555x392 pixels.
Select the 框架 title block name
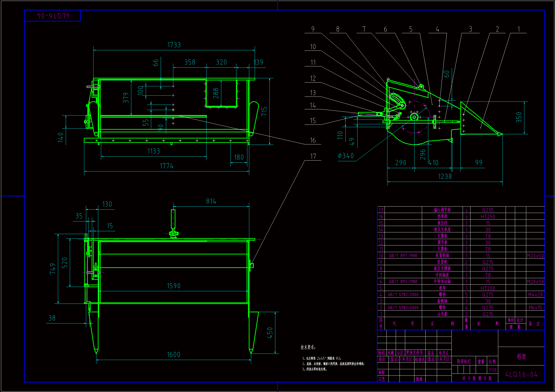(521, 357)
